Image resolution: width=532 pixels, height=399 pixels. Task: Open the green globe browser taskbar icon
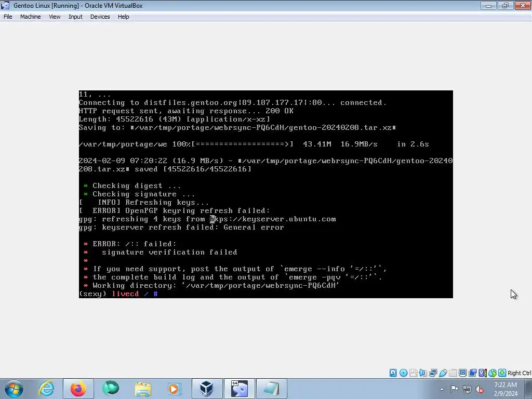tap(111, 389)
